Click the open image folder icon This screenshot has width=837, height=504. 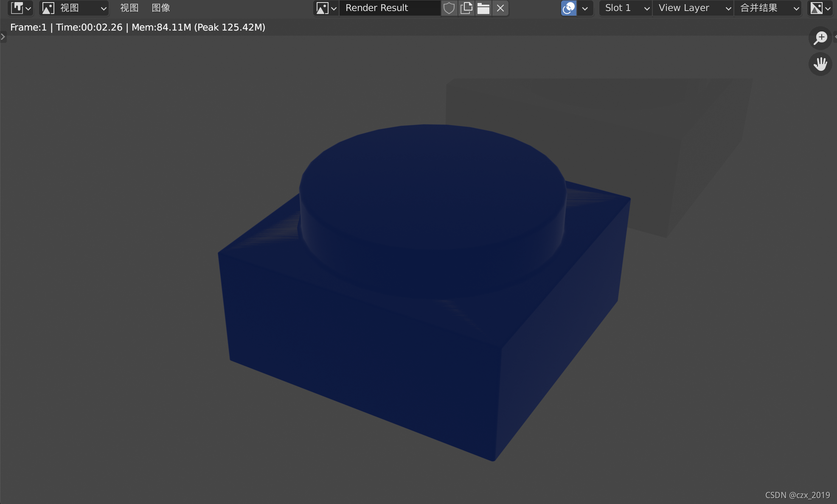[483, 8]
